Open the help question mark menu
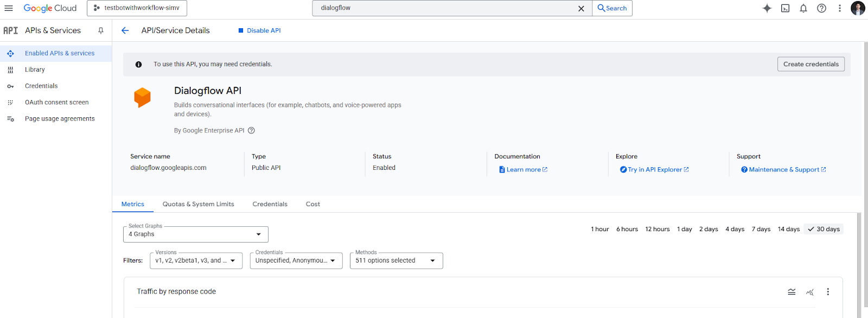868x318 pixels. [x=822, y=8]
